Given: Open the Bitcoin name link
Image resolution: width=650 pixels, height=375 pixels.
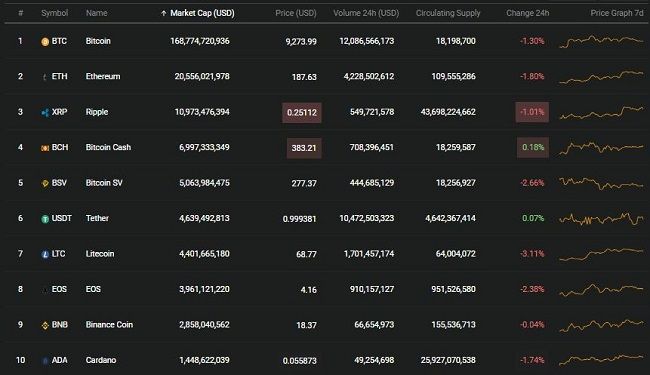Looking at the screenshot, I should (x=98, y=41).
